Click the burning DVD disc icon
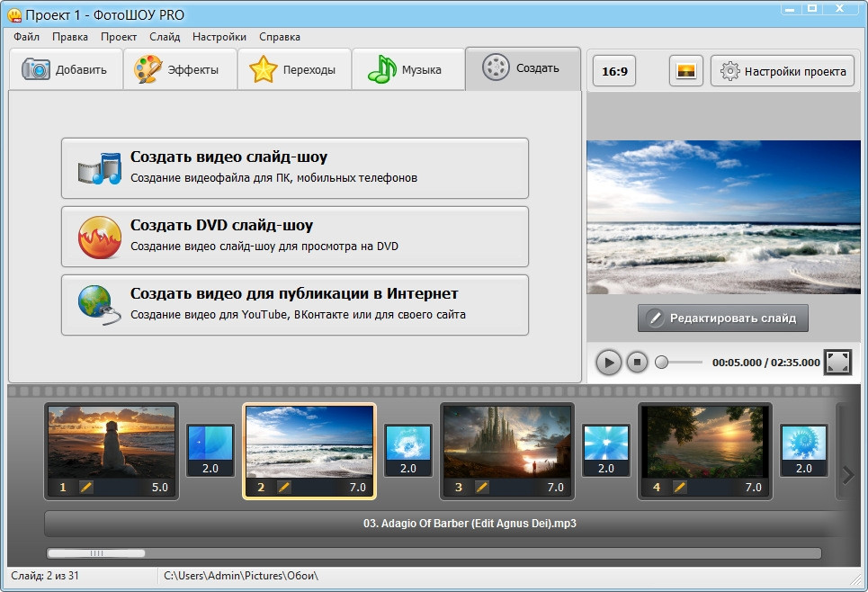This screenshot has height=592, width=868. 100,237
